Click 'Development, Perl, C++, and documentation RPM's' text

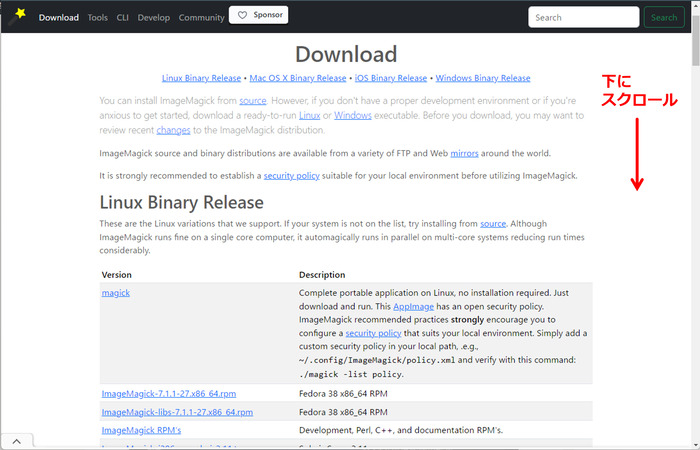pyautogui.click(x=400, y=430)
